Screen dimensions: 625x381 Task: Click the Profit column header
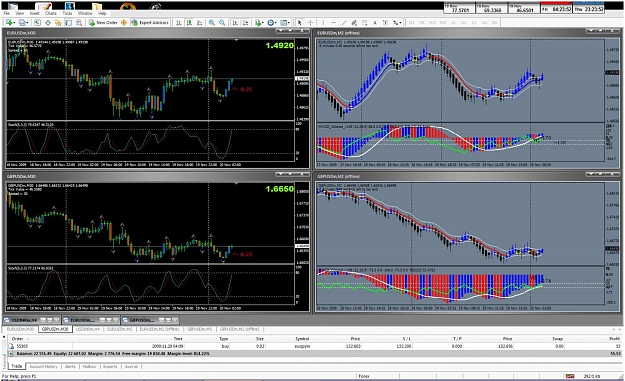point(615,339)
